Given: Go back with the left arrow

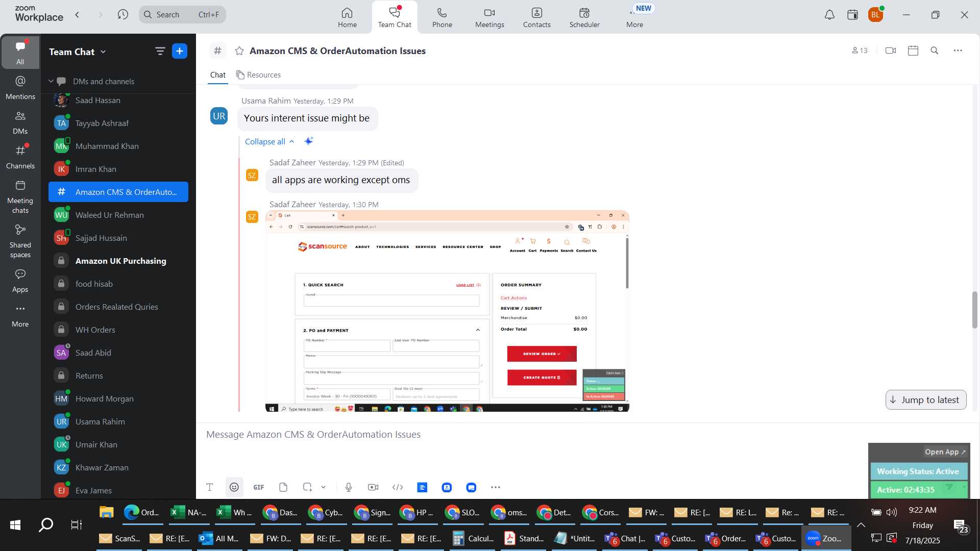Looking at the screenshot, I should click(77, 14).
